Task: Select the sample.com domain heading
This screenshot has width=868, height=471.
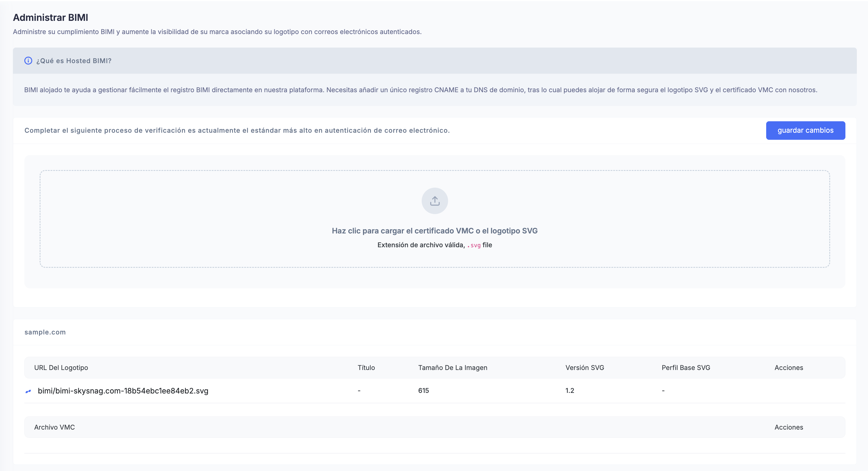Action: (x=45, y=332)
